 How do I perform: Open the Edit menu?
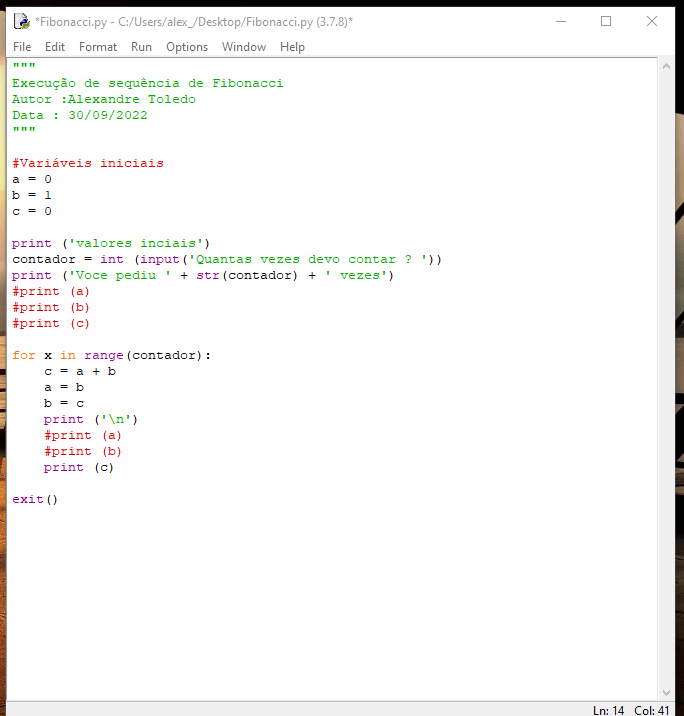(55, 47)
